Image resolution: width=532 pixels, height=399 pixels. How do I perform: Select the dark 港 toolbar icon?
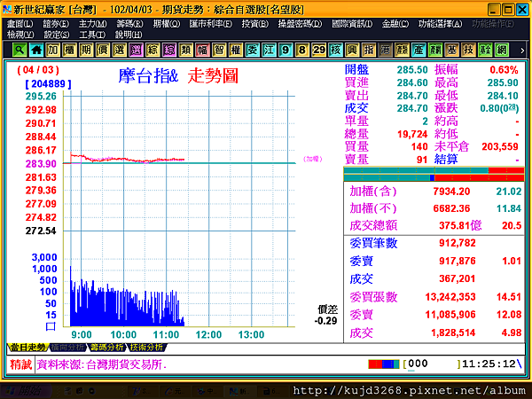coord(385,51)
